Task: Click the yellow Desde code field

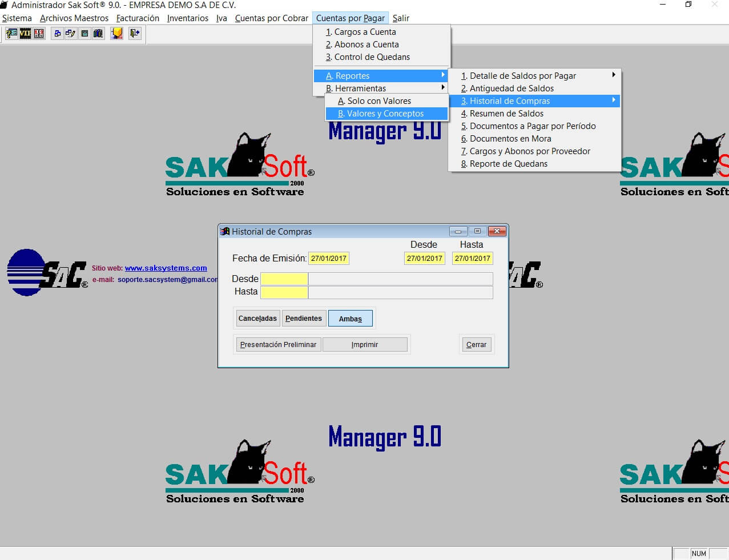Action: click(x=284, y=279)
